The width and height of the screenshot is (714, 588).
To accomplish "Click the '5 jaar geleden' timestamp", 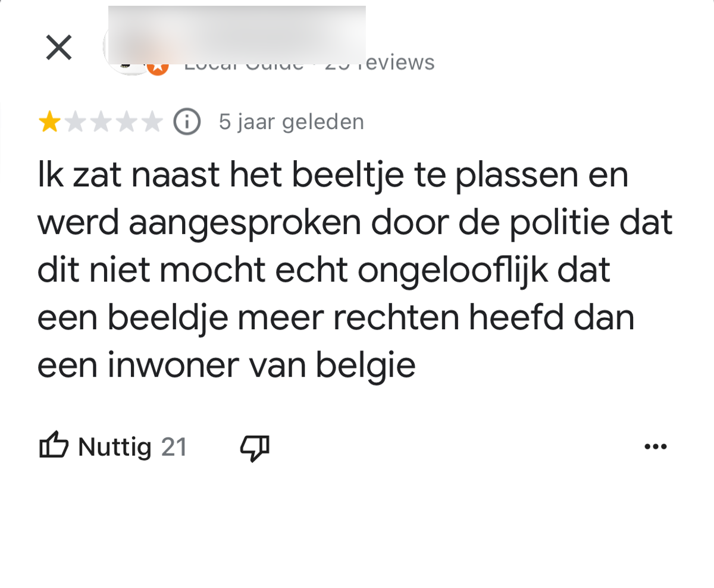I will point(292,122).
